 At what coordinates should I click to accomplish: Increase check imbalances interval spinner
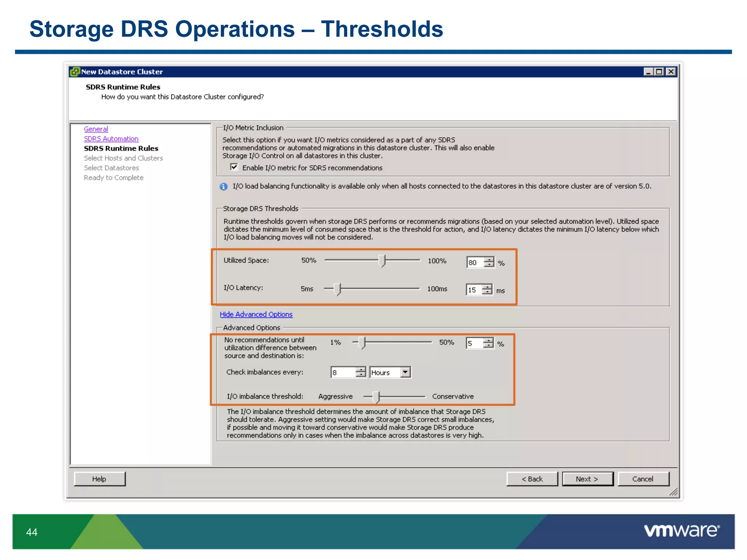click(x=361, y=370)
